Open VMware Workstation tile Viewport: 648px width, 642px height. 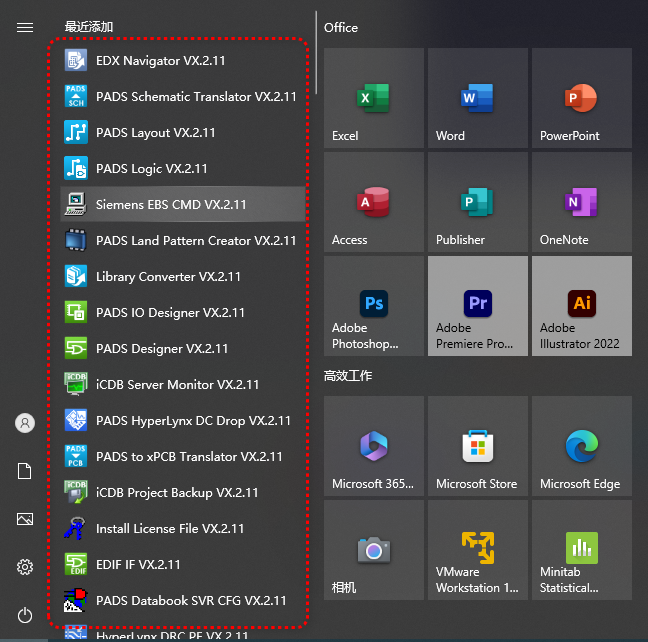(478, 550)
